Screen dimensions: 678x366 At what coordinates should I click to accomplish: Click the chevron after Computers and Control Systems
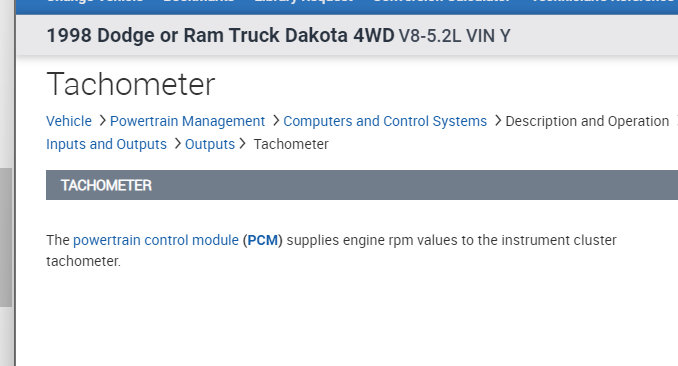click(498, 120)
